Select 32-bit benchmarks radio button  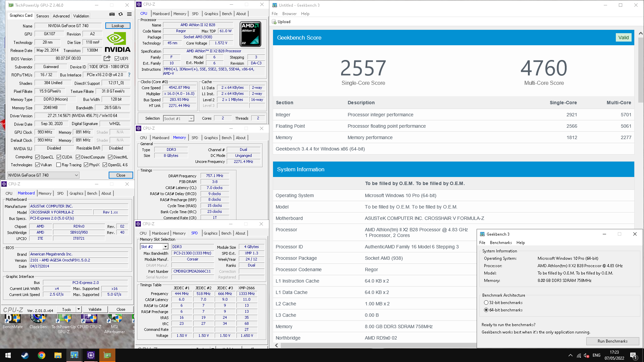click(x=486, y=303)
